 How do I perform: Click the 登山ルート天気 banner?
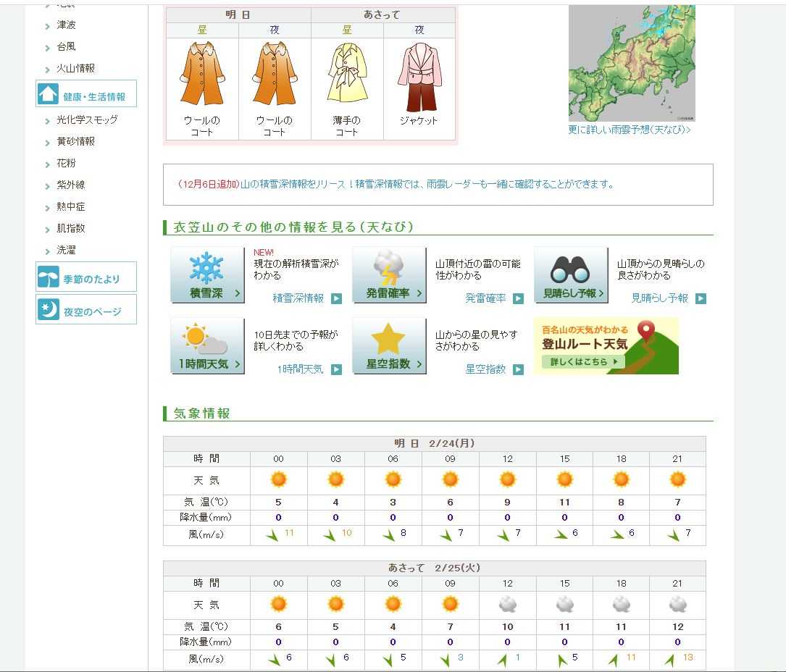tap(606, 346)
